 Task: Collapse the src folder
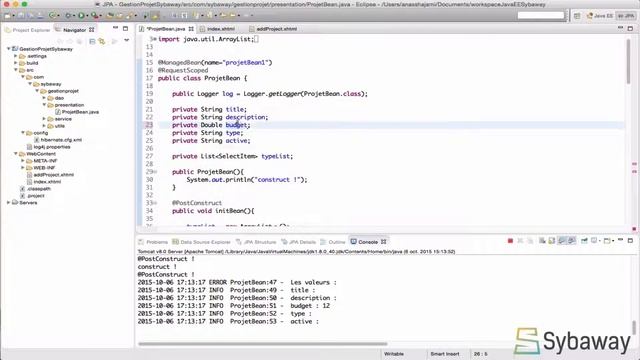pyautogui.click(x=16, y=70)
